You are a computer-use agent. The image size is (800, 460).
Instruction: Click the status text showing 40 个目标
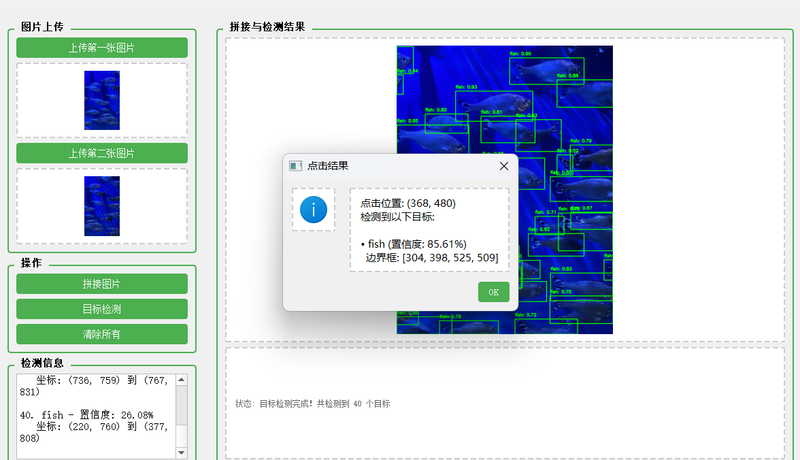tap(312, 404)
